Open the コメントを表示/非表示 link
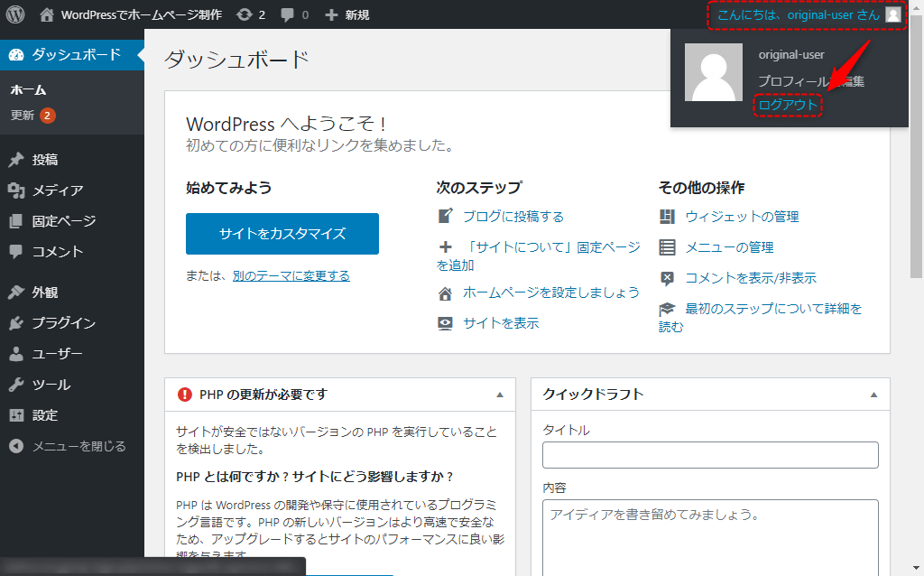Screen dimensions: 924x576 tap(751, 278)
